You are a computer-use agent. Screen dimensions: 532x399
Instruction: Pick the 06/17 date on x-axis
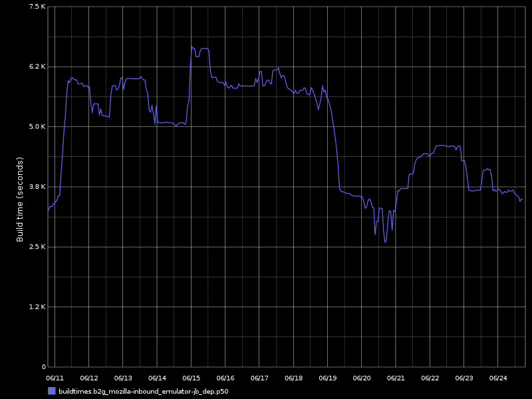pyautogui.click(x=259, y=378)
